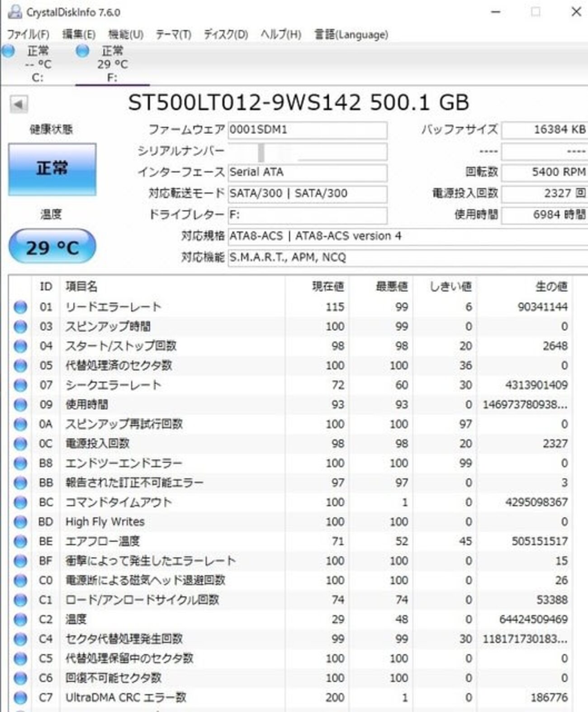This screenshot has height=712, width=588.
Task: Click status icon for High Fly Writes row
Action: (20, 522)
